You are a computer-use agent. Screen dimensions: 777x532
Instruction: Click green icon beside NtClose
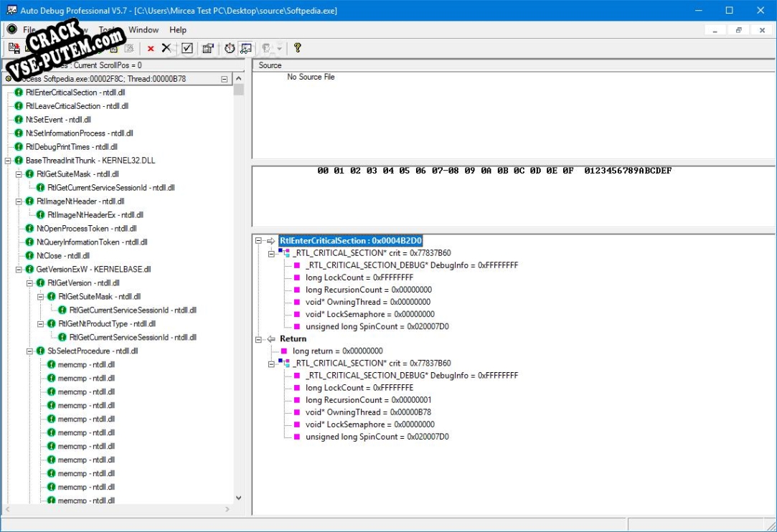pyautogui.click(x=29, y=255)
